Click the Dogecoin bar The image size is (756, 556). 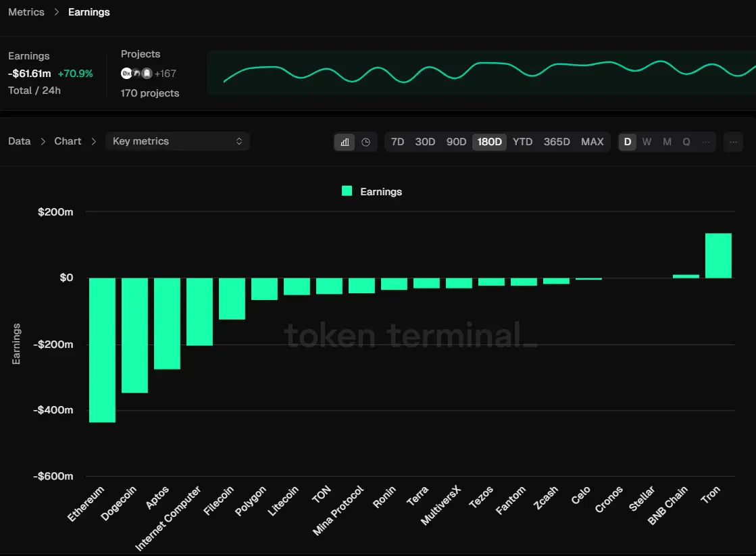click(x=134, y=335)
